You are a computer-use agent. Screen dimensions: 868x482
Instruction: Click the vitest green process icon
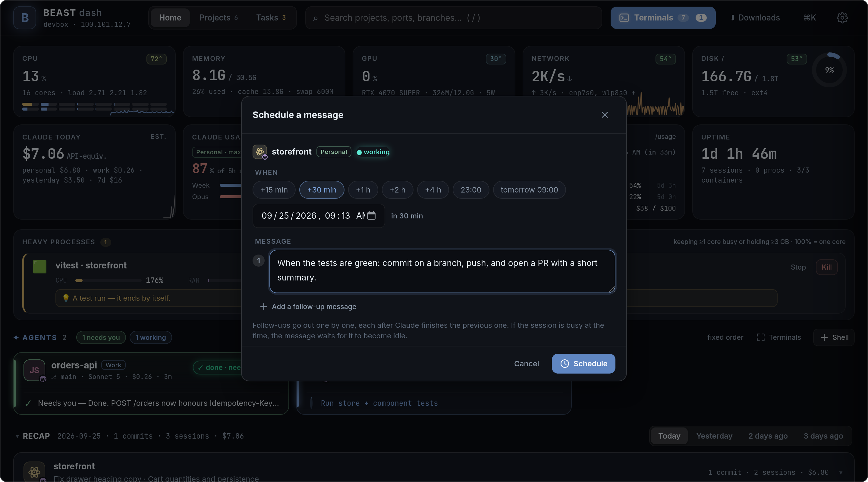point(40,267)
